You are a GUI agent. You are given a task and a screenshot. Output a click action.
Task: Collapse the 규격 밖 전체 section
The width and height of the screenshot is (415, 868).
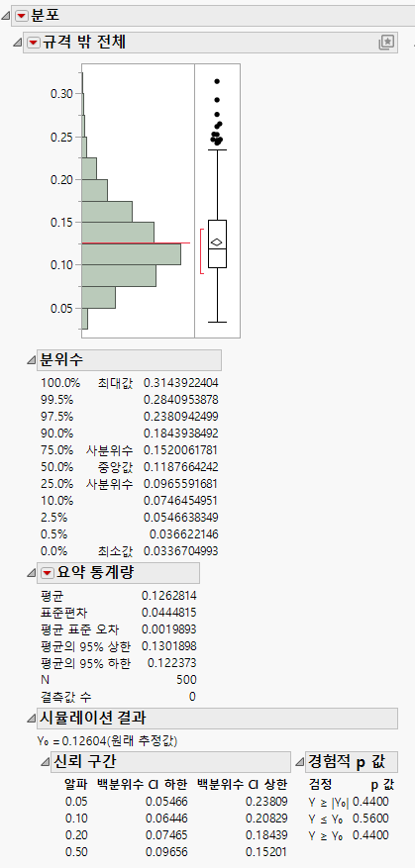pyautogui.click(x=18, y=43)
